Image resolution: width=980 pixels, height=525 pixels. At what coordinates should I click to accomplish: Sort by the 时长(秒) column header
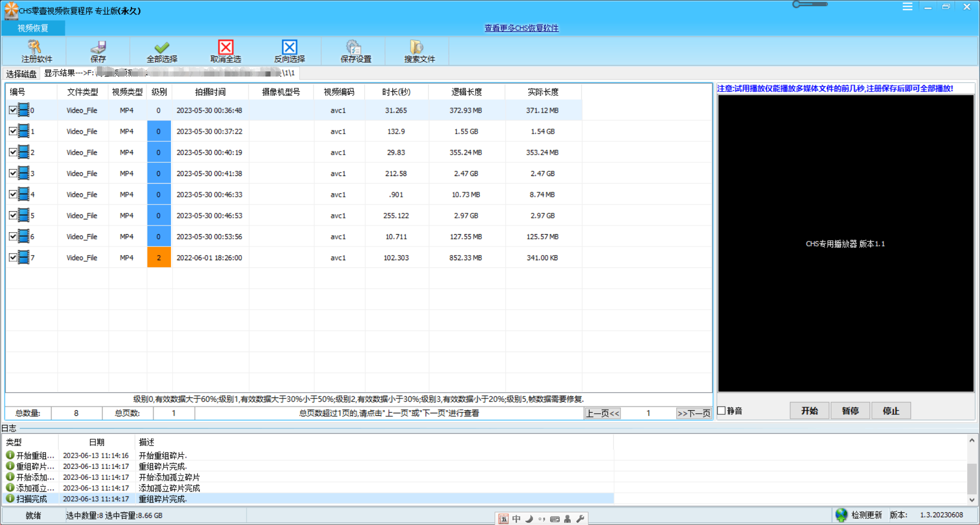396,92
